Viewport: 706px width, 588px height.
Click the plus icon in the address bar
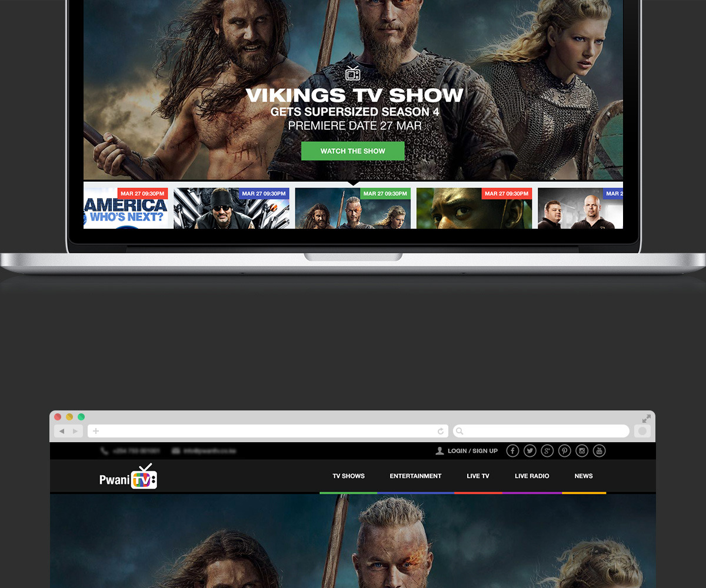(96, 431)
